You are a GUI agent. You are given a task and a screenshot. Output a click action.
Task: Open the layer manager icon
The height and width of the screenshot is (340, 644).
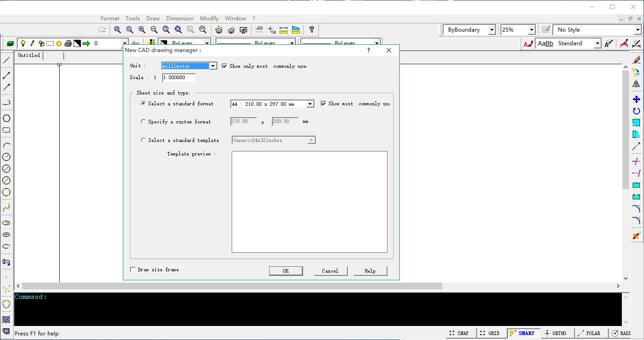point(10,44)
